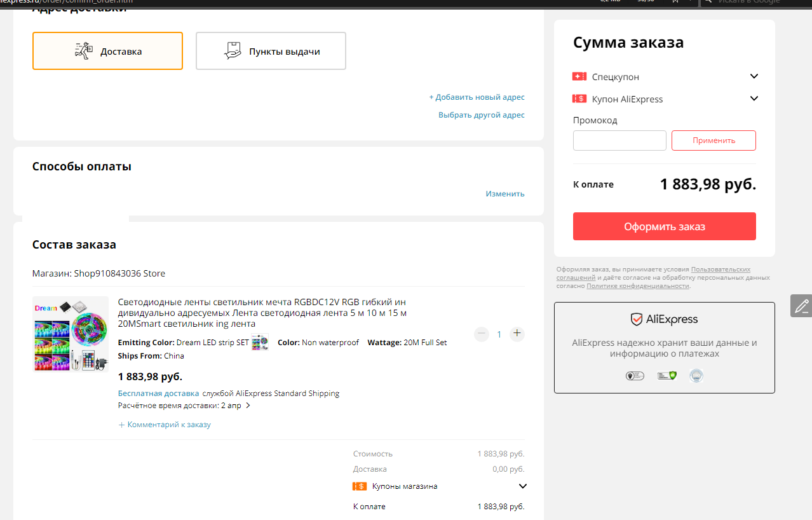812x520 pixels.
Task: Click 'Non waterproof' color value text
Action: [332, 343]
